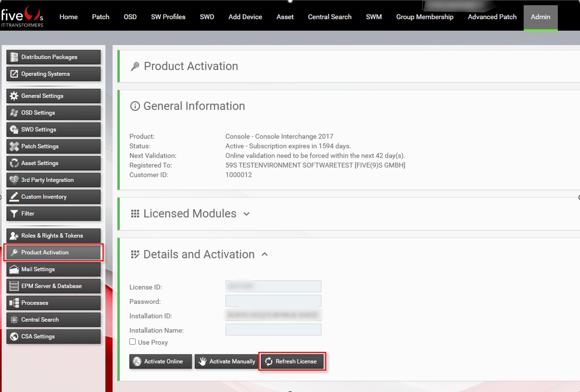580x392 pixels.
Task: Click the Roles & Rights user icon
Action: [x=14, y=236]
